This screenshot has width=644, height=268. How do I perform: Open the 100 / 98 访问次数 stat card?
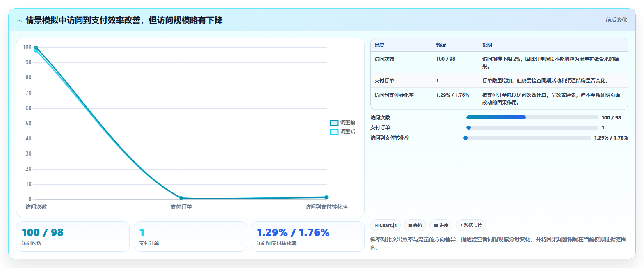point(73,236)
